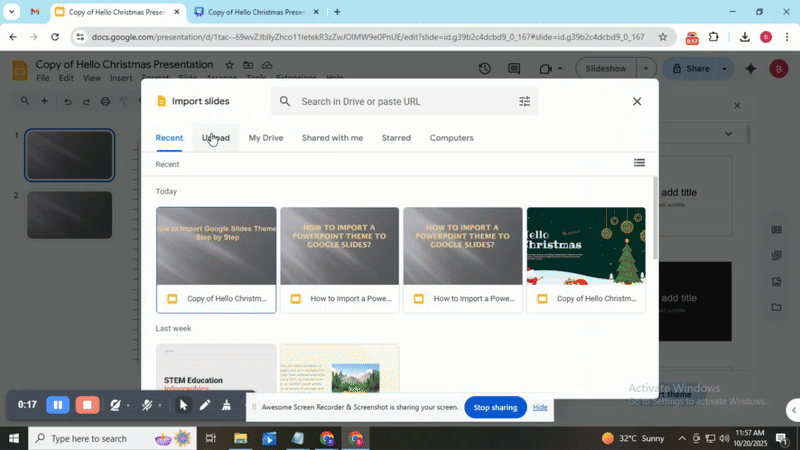Open search filter options in Import slides
The height and width of the screenshot is (450, 800).
click(525, 101)
